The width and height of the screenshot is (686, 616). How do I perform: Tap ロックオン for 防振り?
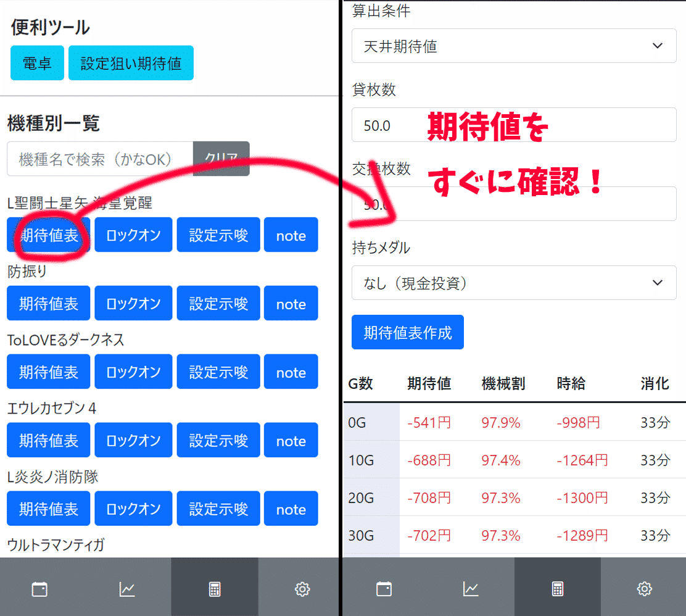coord(133,303)
